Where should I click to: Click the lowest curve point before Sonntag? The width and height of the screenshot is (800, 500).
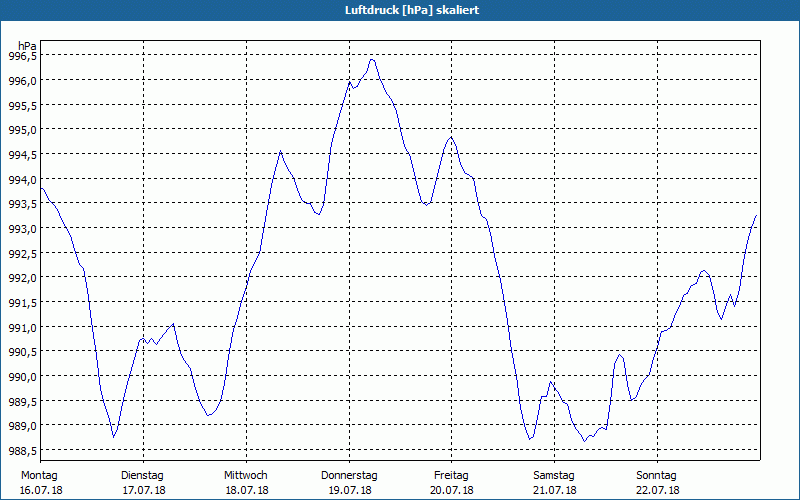(585, 441)
